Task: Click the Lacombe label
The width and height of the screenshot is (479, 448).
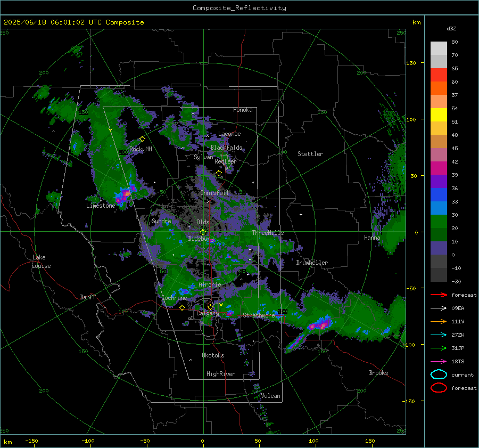Action: coord(229,134)
